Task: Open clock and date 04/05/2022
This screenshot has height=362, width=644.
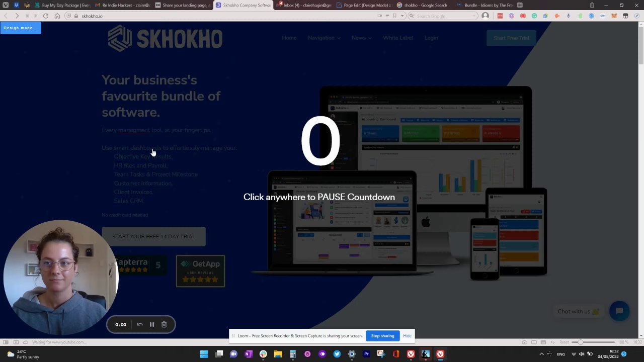Action: (608, 354)
